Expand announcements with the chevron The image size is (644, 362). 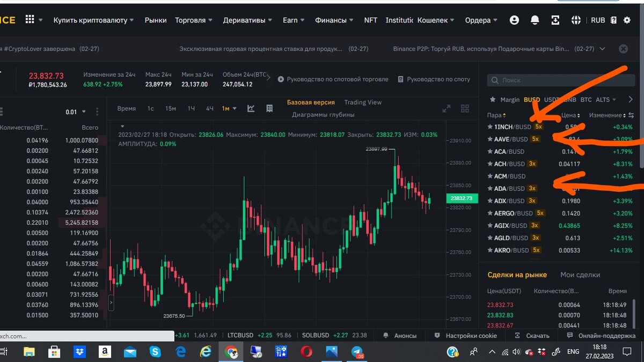tap(602, 49)
